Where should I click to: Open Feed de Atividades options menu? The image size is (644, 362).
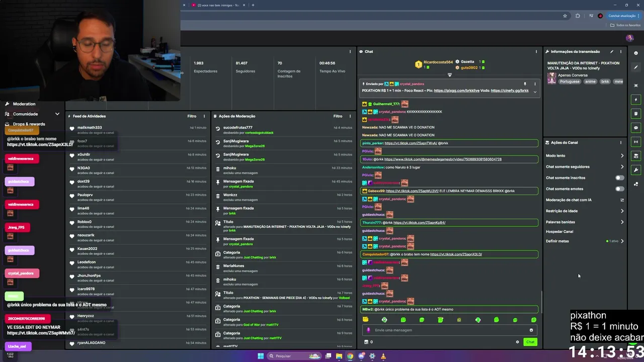[x=204, y=116]
